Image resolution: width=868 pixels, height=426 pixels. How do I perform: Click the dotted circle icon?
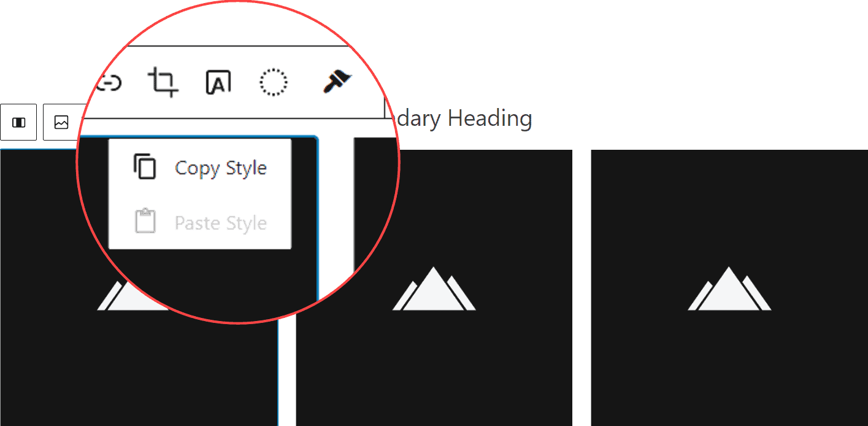pos(273,82)
